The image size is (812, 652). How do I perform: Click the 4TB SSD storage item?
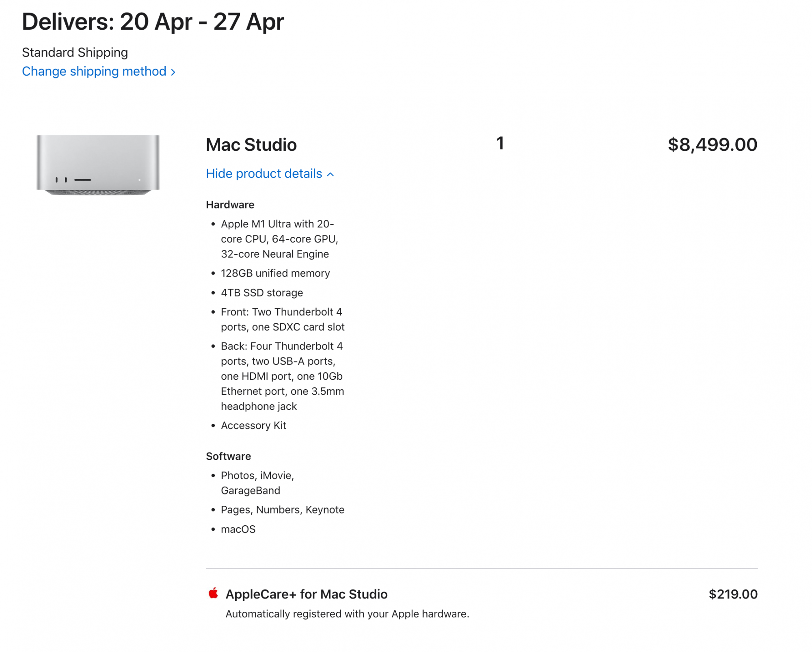pyautogui.click(x=261, y=293)
